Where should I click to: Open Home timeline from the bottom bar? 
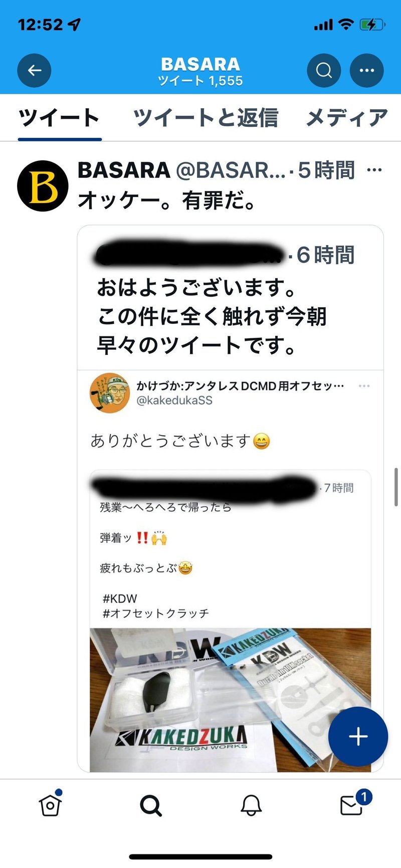pos(50,805)
